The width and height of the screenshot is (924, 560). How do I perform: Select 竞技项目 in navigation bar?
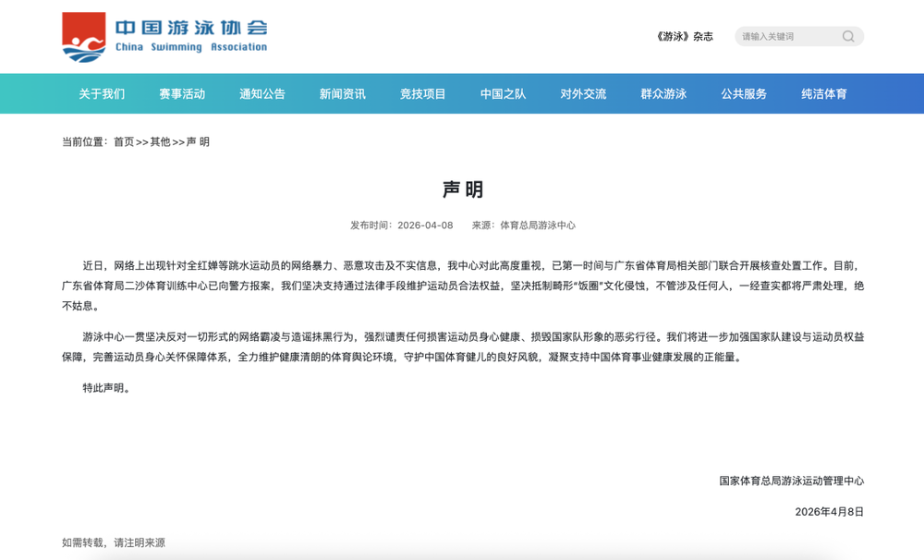423,94
